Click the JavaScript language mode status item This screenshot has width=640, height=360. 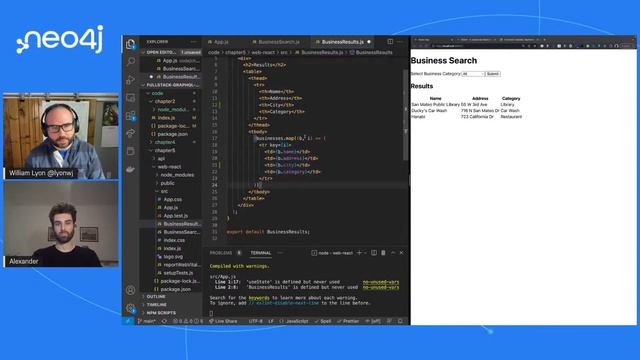pos(294,321)
